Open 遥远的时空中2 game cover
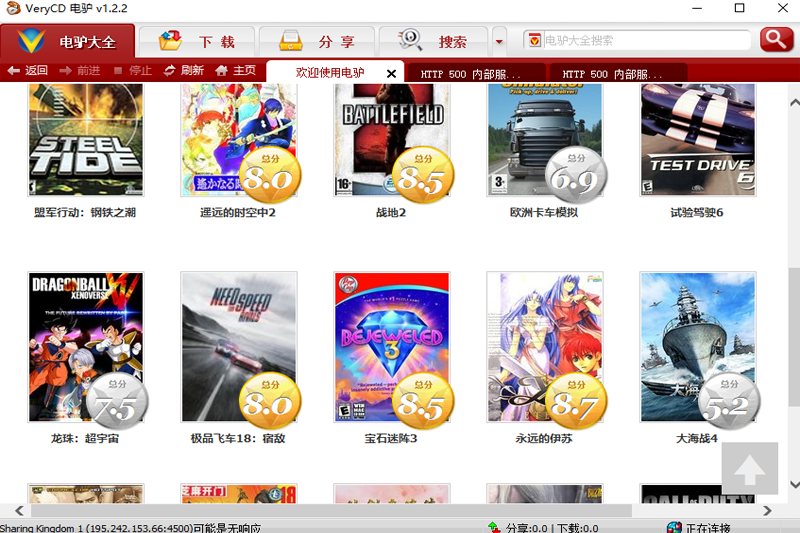Viewport: 800px width, 533px height. pyautogui.click(x=239, y=140)
